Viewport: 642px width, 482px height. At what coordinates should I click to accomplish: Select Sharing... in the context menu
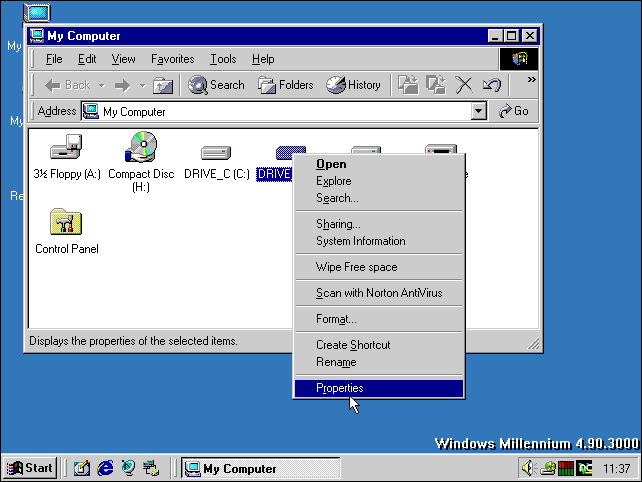pos(379,224)
